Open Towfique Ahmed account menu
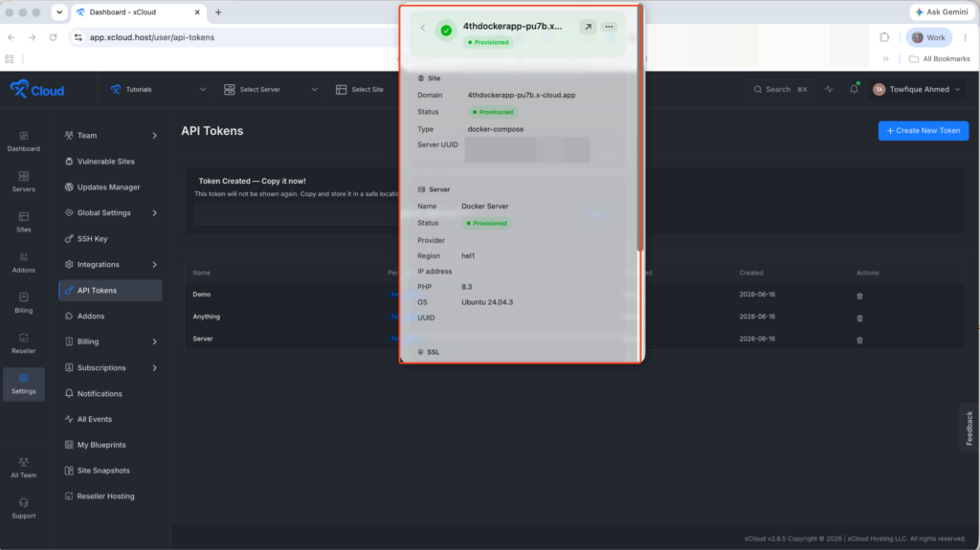Image resolution: width=980 pixels, height=550 pixels. 917,89
